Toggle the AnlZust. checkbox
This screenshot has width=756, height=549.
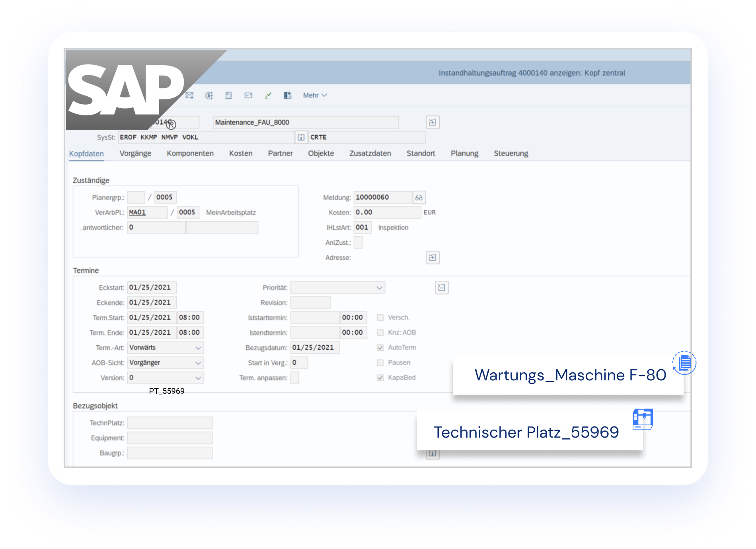click(x=358, y=243)
